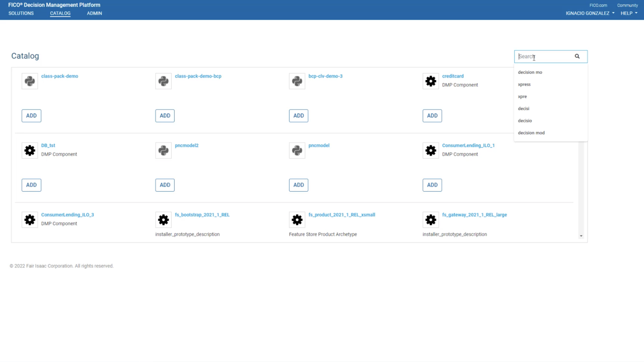
Task: Choose 'xpre' search suggestion
Action: [551, 96]
